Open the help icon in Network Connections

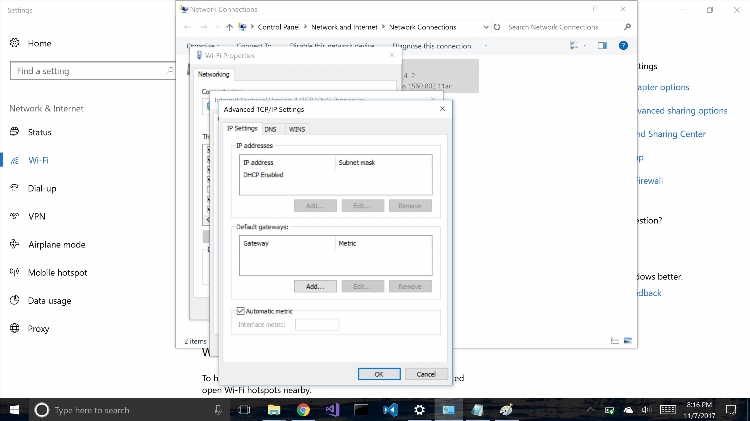(623, 45)
